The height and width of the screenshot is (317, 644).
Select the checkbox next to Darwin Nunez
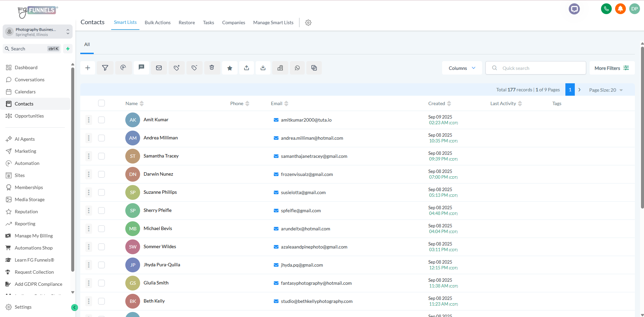[101, 174]
